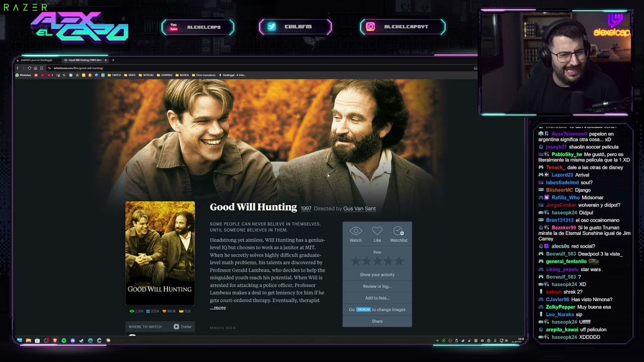Click the YouTube ALEXELCAPO banner
Image resolution: width=644 pixels, height=362 pixels.
coord(198,27)
